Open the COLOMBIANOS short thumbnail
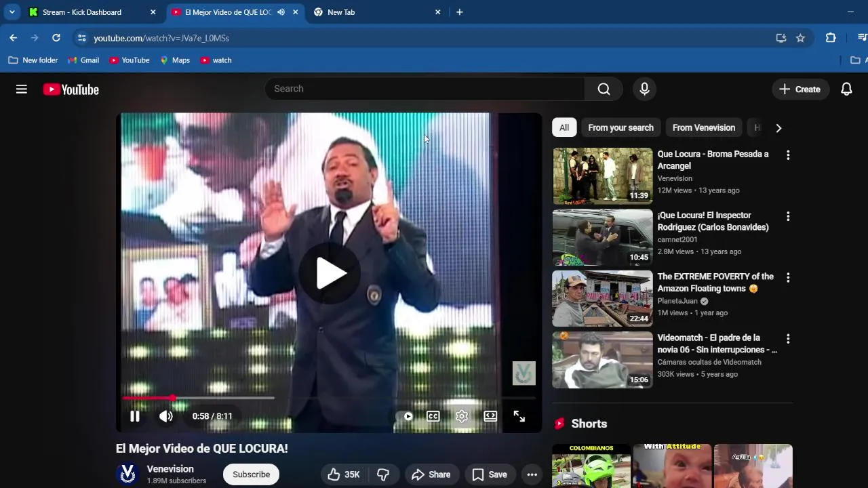868x488 pixels. [591, 466]
